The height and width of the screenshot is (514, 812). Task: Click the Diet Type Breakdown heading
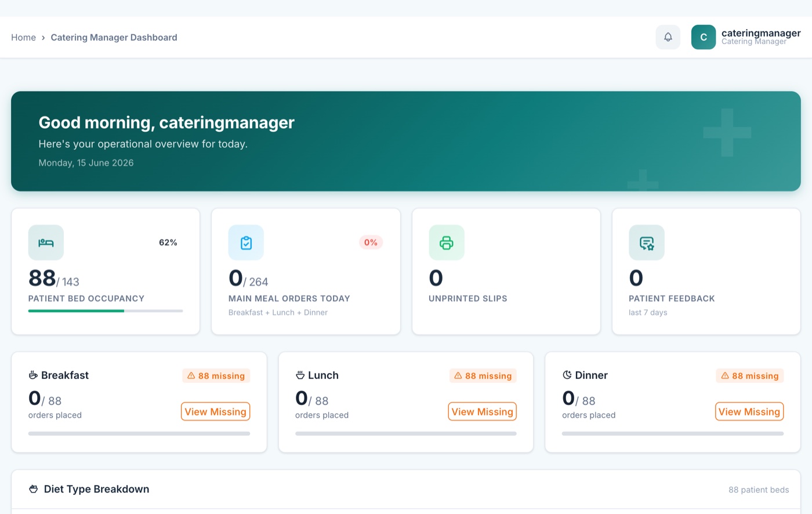[96, 489]
